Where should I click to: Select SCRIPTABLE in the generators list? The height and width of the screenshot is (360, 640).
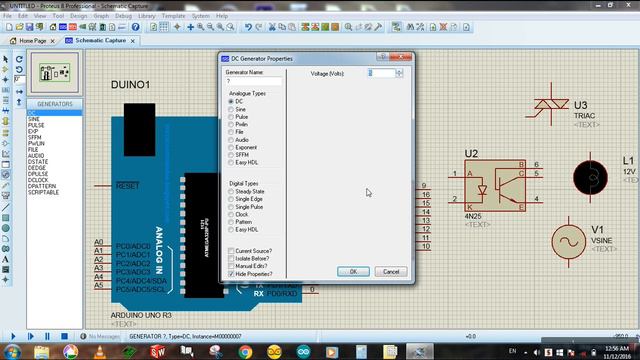(43, 192)
